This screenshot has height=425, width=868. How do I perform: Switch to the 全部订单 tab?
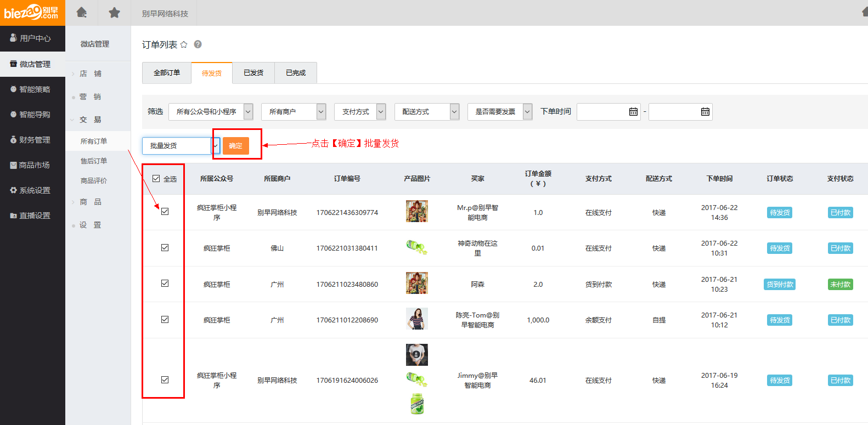(x=167, y=73)
